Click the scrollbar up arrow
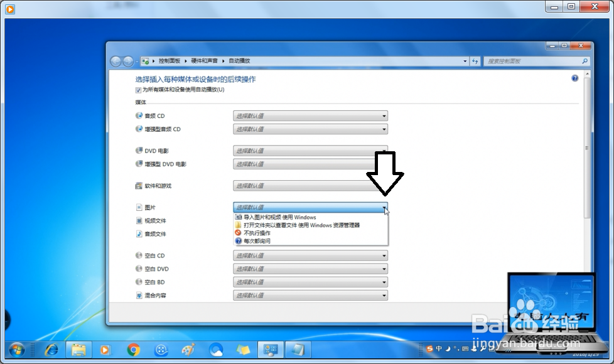614x364 pixels. click(587, 74)
